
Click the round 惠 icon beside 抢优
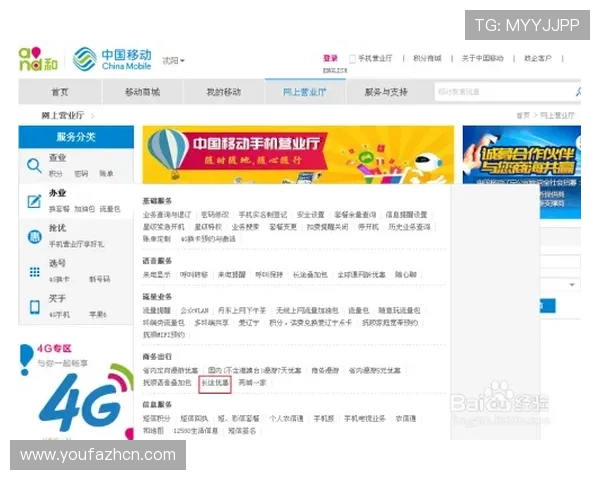[x=34, y=237]
